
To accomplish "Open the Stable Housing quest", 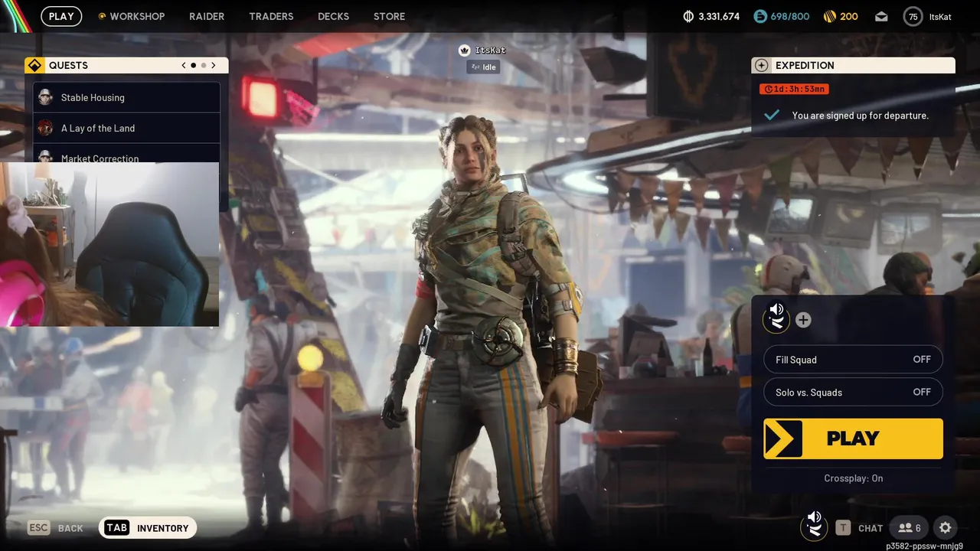I will [x=126, y=97].
